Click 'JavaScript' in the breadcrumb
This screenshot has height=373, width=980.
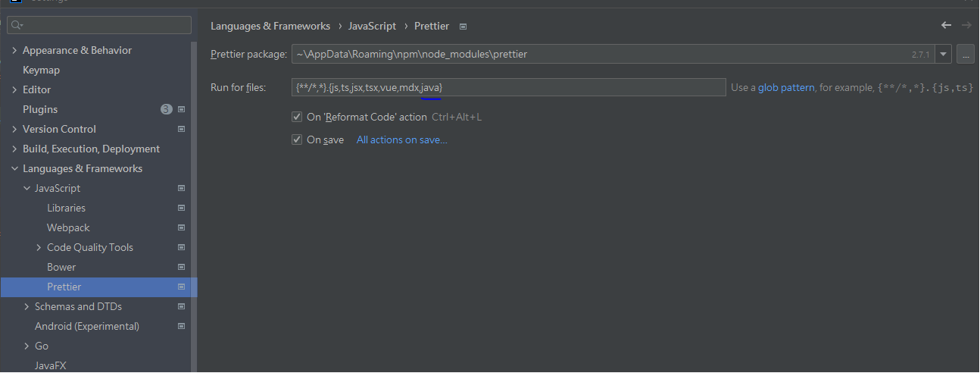coord(372,26)
